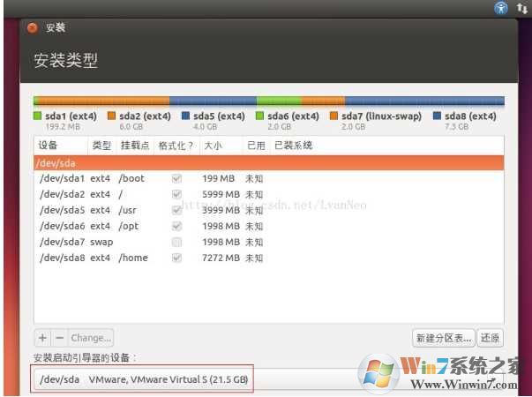Click the sda5 blue segment in partition bar
The image size is (532, 397).
click(214, 101)
